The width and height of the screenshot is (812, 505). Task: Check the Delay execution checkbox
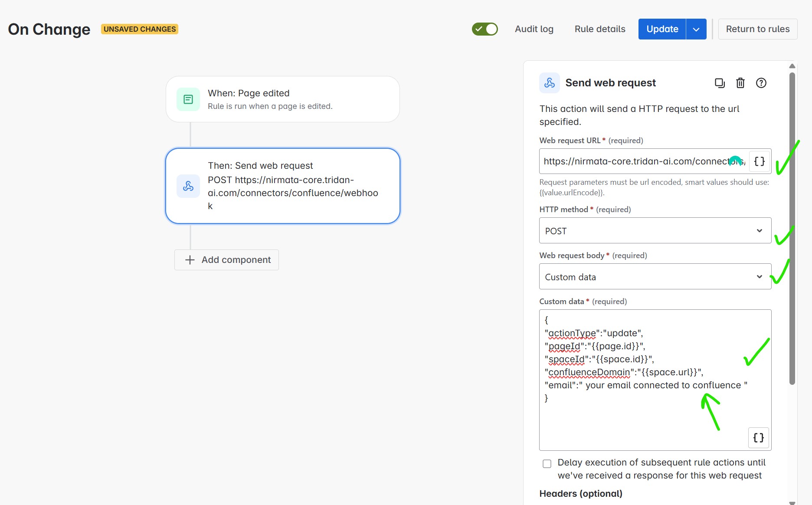pos(547,463)
